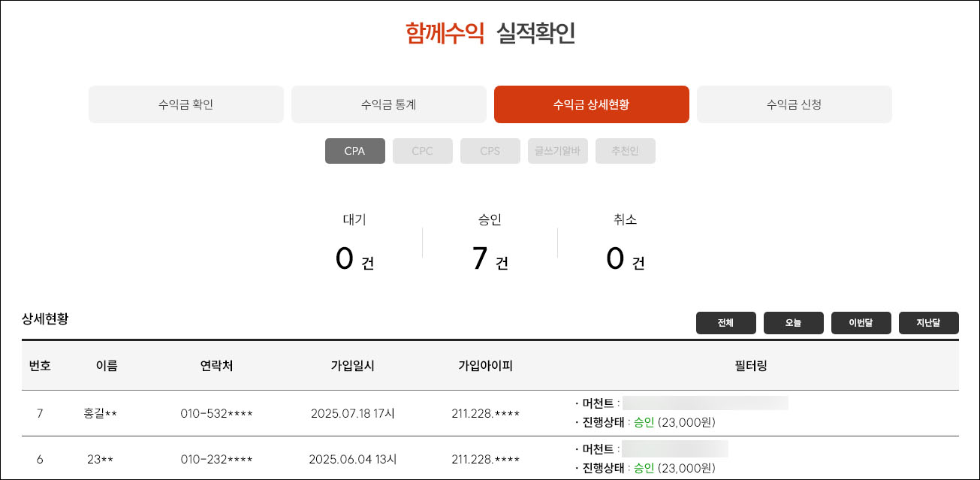
Task: Click phone number 010-232**** in row 6
Action: pyautogui.click(x=216, y=459)
